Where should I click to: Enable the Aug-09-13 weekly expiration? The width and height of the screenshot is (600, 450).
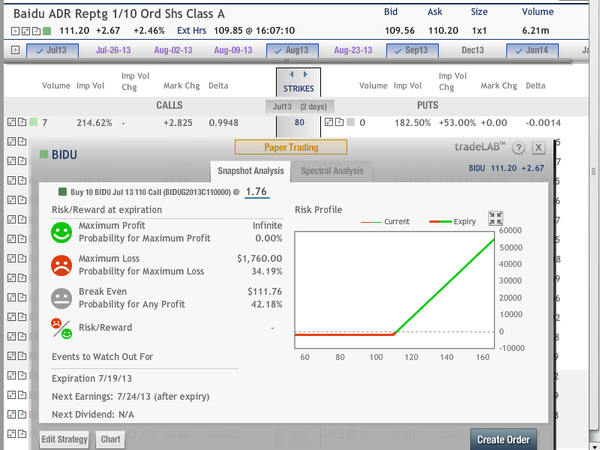pyautogui.click(x=233, y=50)
